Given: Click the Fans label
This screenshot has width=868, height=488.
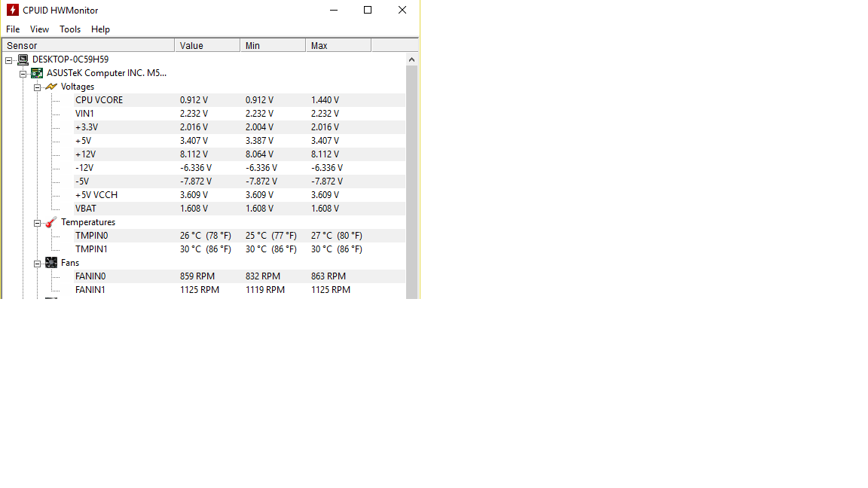Looking at the screenshot, I should (x=70, y=263).
